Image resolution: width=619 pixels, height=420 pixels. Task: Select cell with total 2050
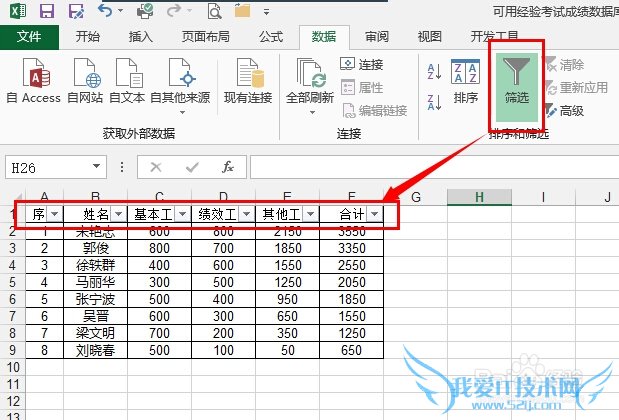[351, 282]
